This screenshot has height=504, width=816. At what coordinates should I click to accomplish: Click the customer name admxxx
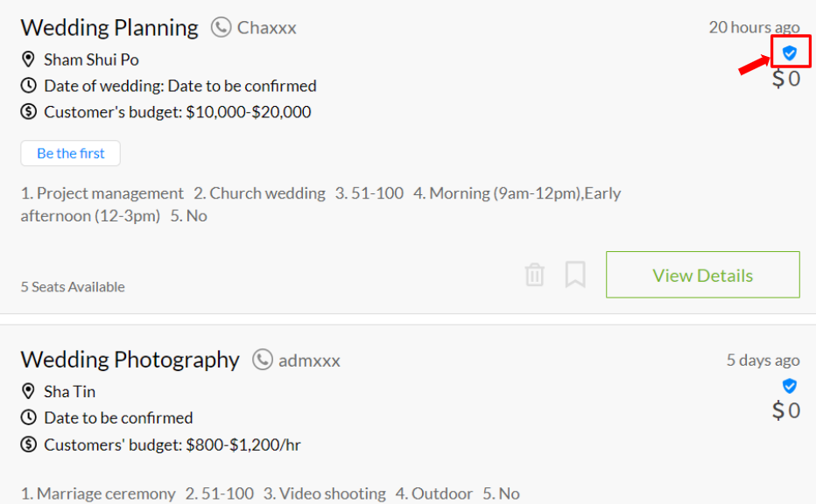(x=309, y=360)
